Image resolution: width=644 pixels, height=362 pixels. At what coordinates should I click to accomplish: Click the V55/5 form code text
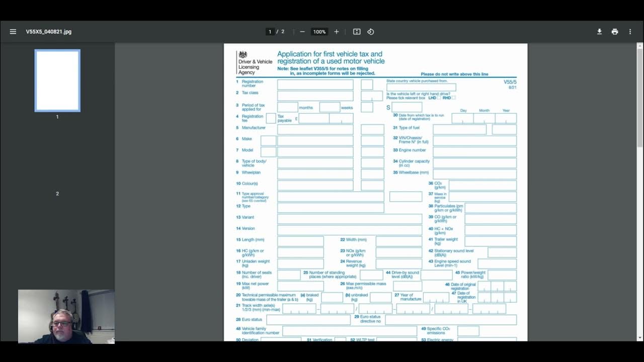pyautogui.click(x=510, y=82)
